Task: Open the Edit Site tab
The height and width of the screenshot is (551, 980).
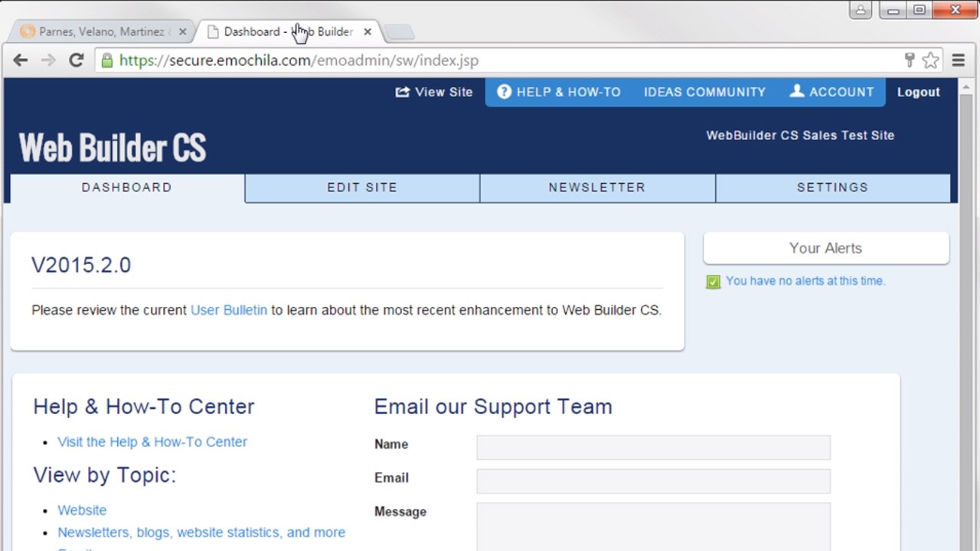Action: [362, 187]
